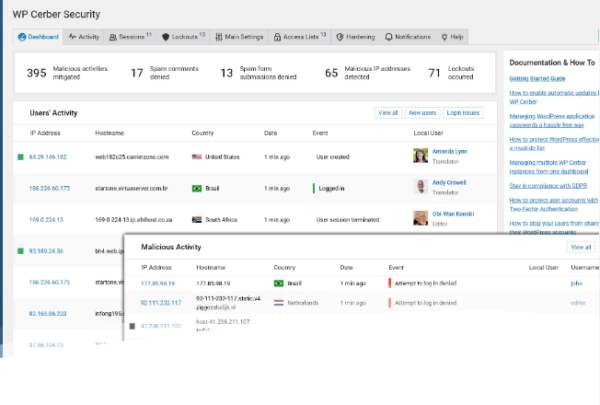Filter by New users

click(x=422, y=113)
